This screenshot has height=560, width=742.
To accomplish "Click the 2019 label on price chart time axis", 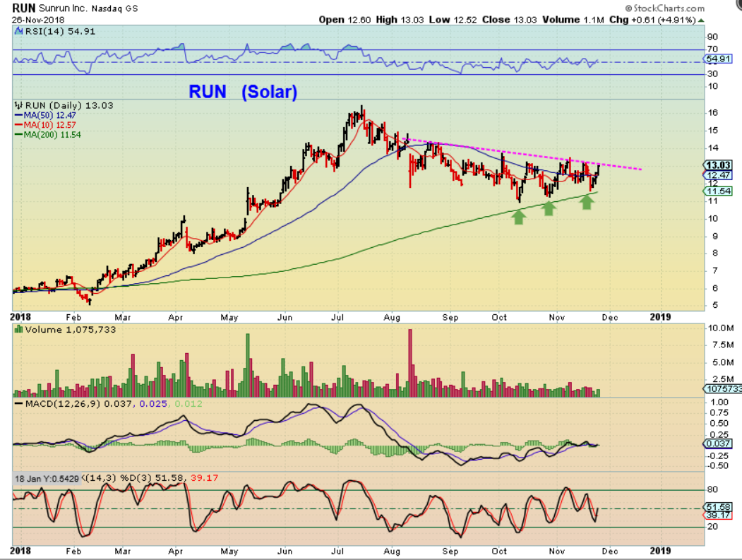I will pos(660,317).
